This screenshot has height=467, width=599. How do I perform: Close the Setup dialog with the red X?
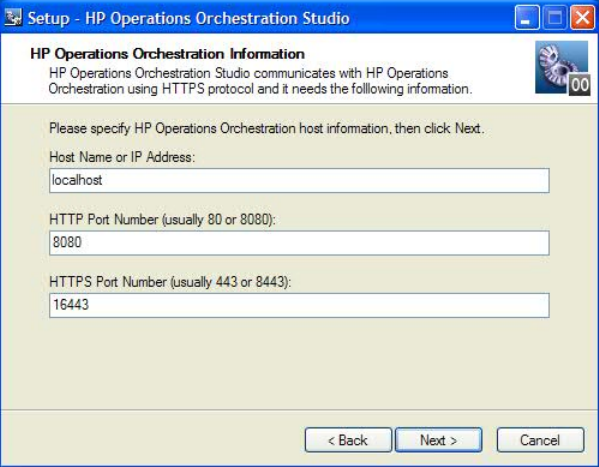tap(582, 18)
